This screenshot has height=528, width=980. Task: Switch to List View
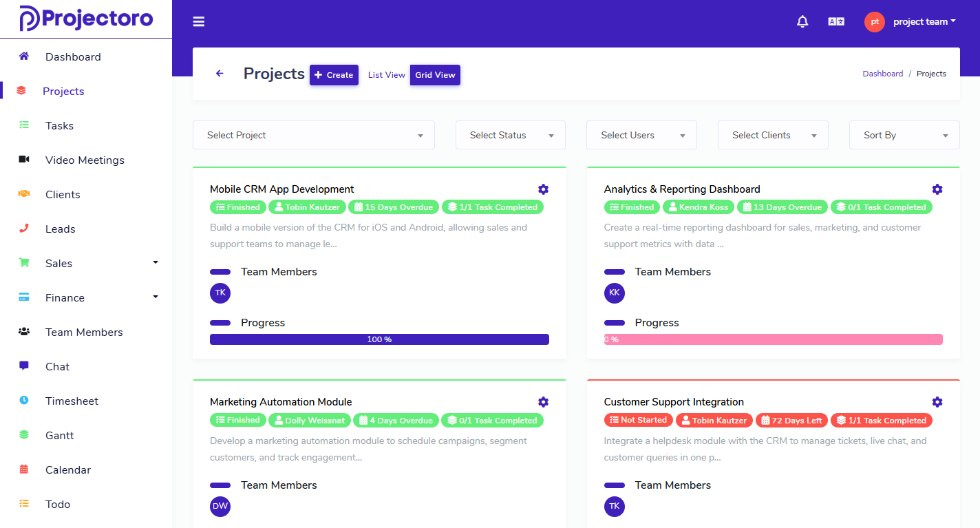click(x=386, y=75)
